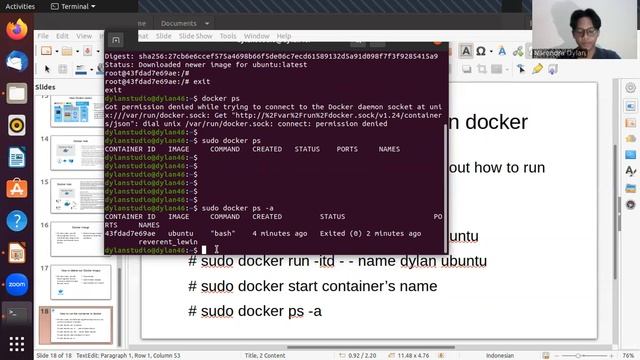This screenshot has height=360, width=640.
Task: Open the Master Slides deck in the sidebar
Action: pyautogui.click(x=630, y=155)
